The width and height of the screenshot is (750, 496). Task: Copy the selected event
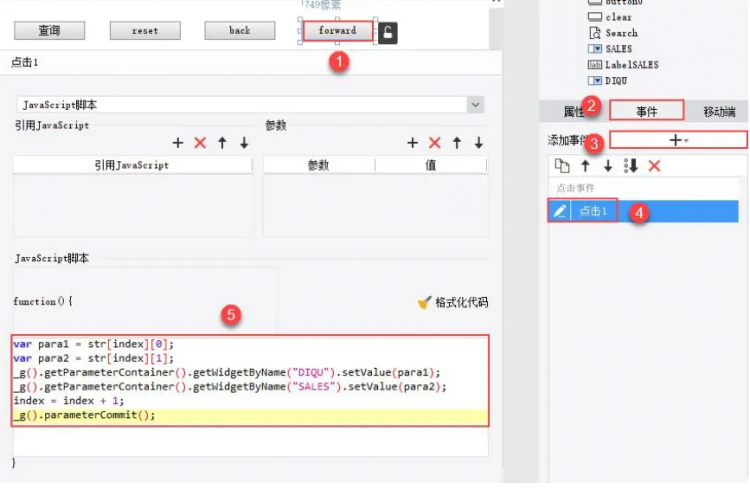562,166
